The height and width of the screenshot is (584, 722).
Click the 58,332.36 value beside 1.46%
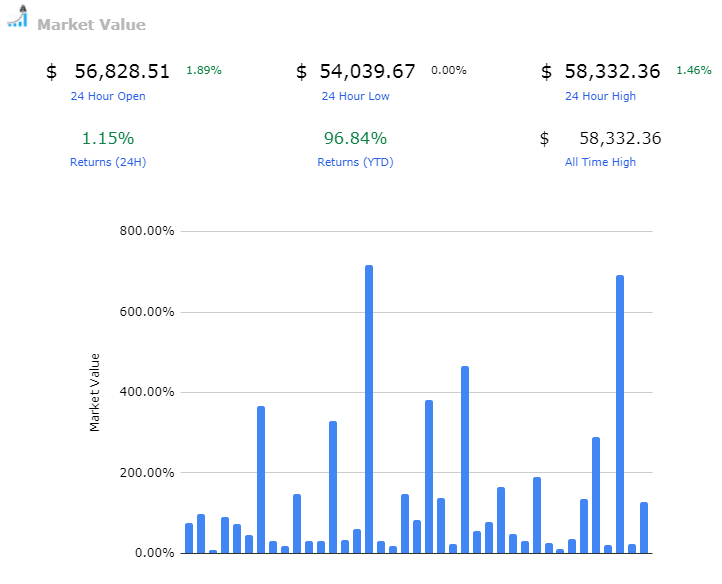click(x=612, y=71)
